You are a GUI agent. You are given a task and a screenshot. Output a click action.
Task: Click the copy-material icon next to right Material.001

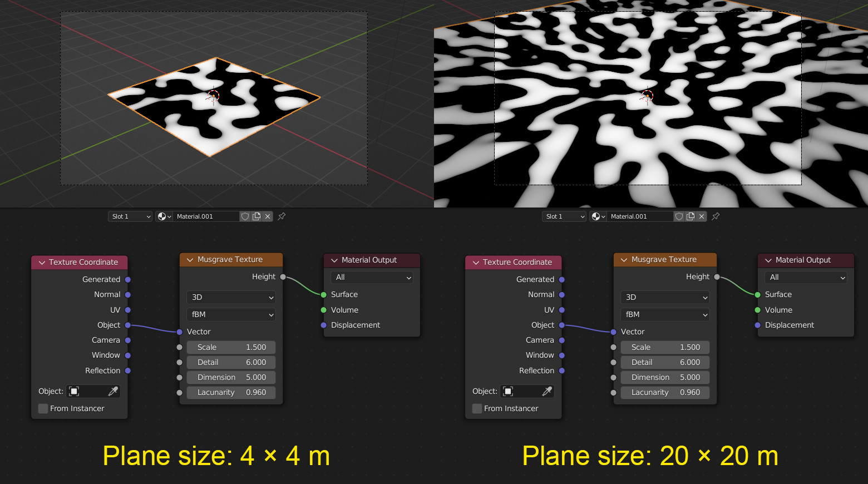pos(690,216)
